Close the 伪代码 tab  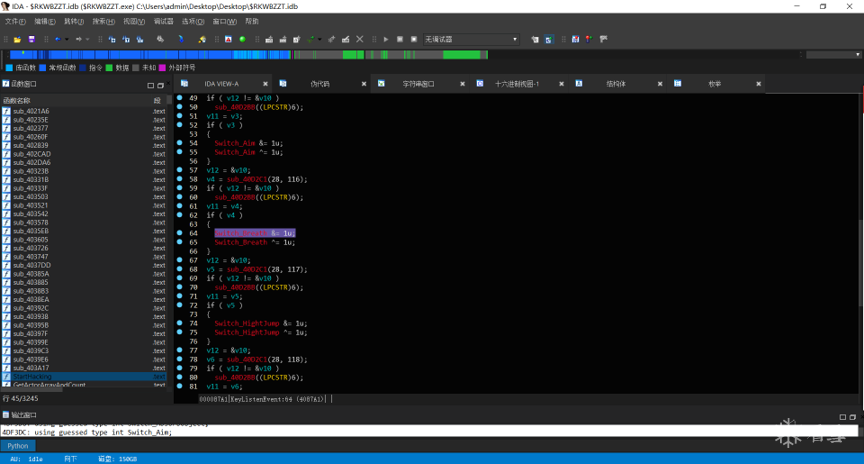tap(363, 84)
